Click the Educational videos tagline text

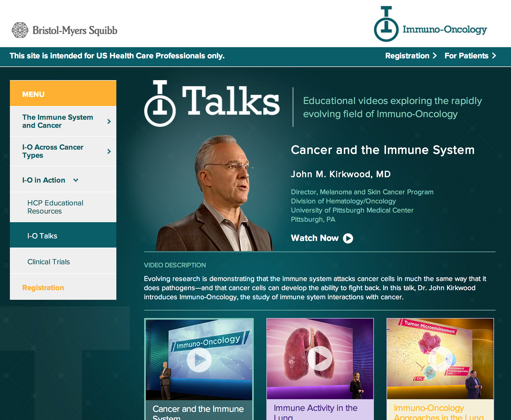(393, 107)
